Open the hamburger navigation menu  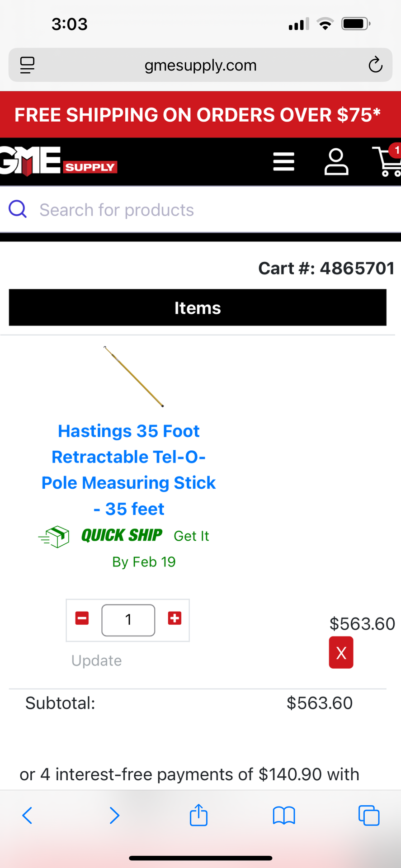click(x=283, y=161)
